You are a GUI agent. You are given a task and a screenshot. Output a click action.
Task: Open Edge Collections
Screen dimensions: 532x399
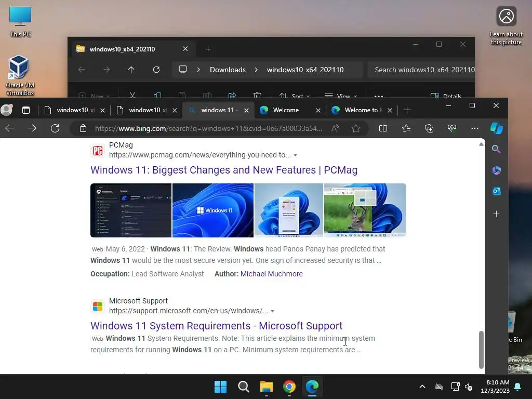point(429,128)
